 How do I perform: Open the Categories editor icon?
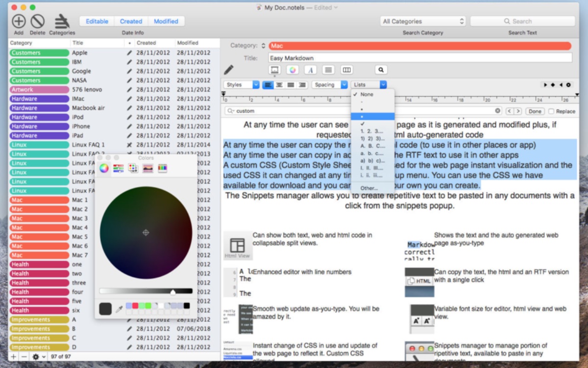(x=62, y=22)
